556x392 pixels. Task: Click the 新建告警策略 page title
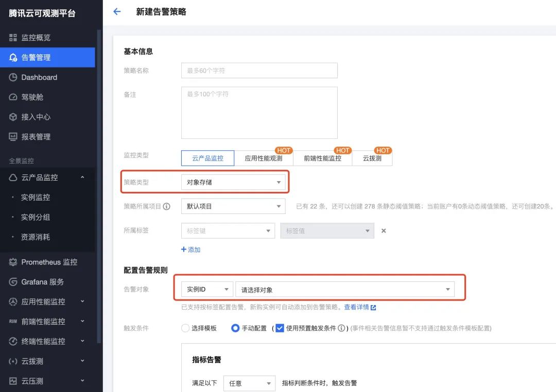click(161, 12)
